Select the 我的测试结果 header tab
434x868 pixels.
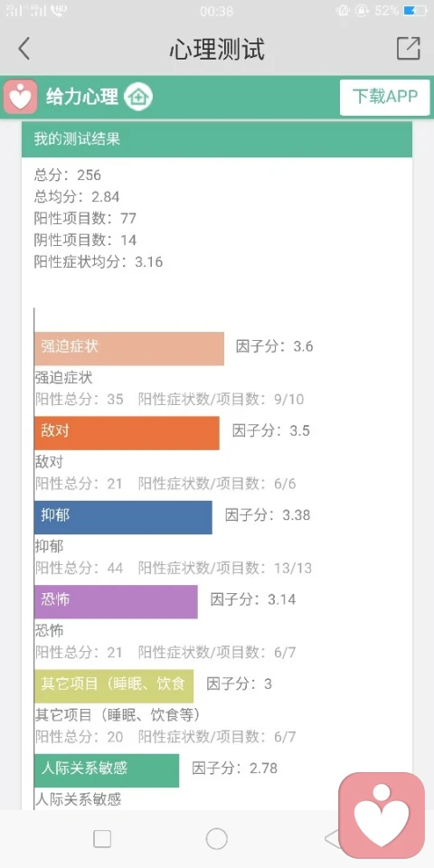217,139
